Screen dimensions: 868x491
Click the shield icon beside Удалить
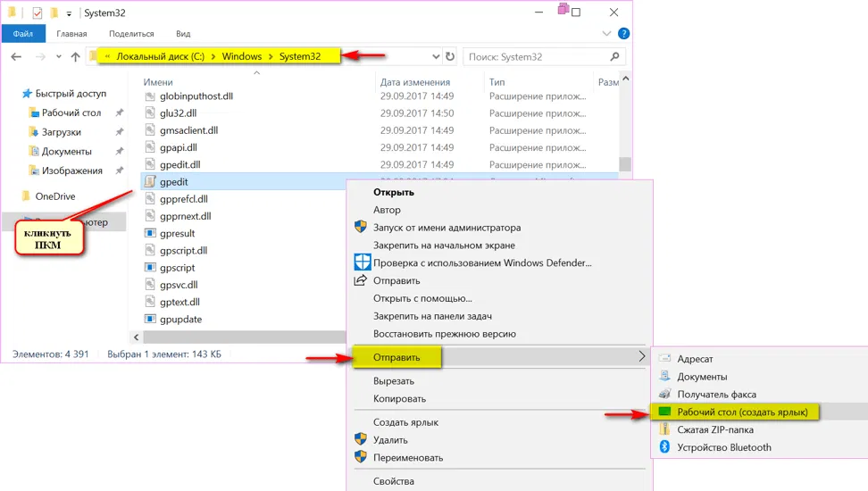pos(361,439)
